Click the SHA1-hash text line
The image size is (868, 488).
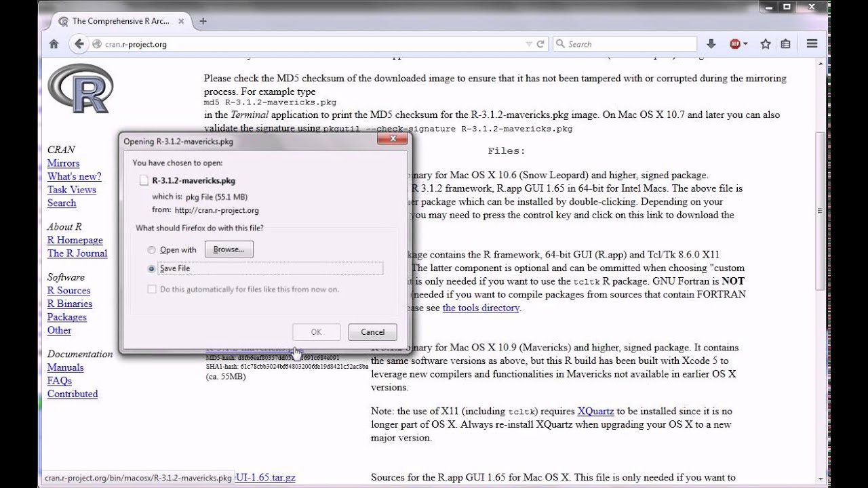(x=287, y=367)
